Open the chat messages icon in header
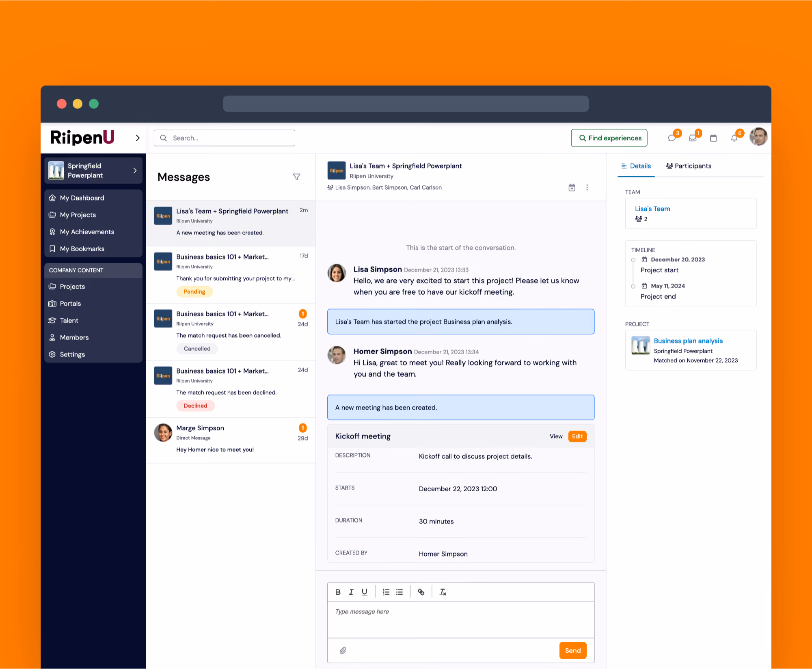The width and height of the screenshot is (812, 669). 672,138
